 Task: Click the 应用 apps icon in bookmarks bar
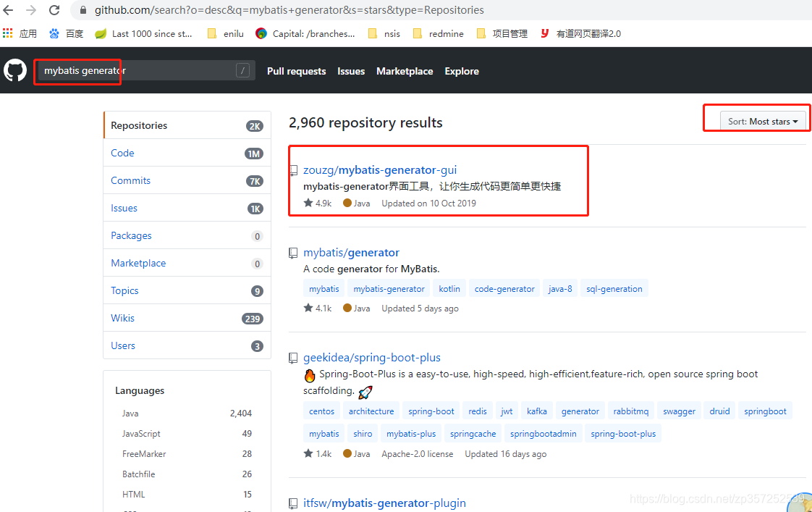tap(9, 33)
